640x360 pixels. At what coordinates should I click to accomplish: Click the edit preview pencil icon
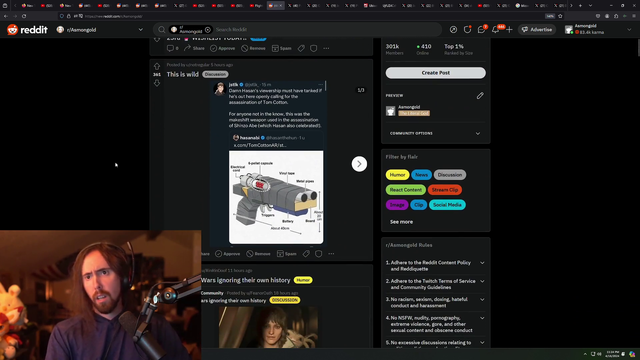(480, 96)
